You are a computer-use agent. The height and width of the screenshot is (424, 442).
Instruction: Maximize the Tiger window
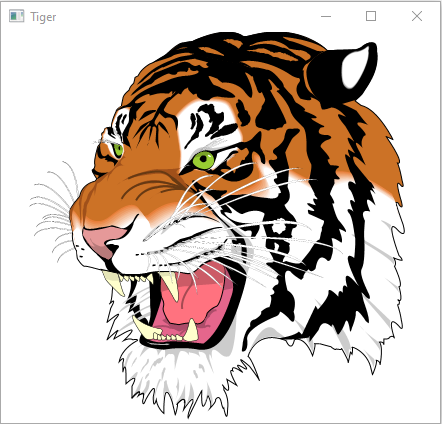[x=371, y=16]
